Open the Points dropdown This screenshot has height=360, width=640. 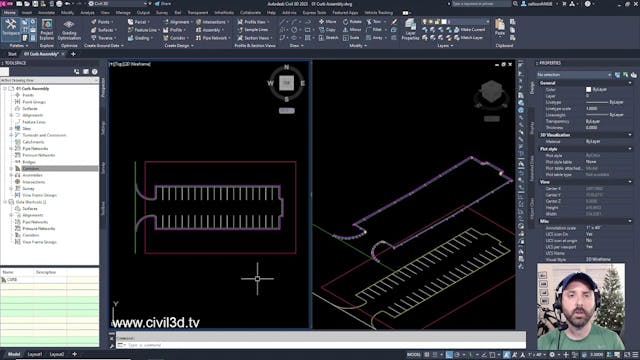pos(102,22)
